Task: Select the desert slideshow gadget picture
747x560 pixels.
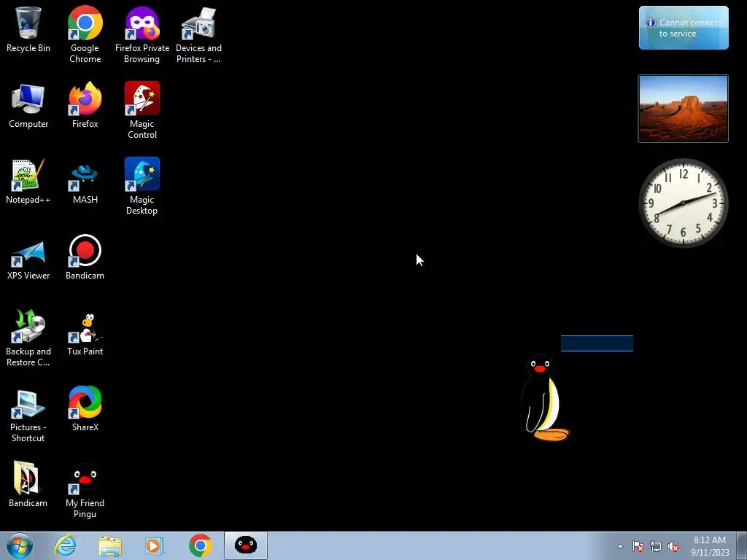Action: (x=683, y=109)
